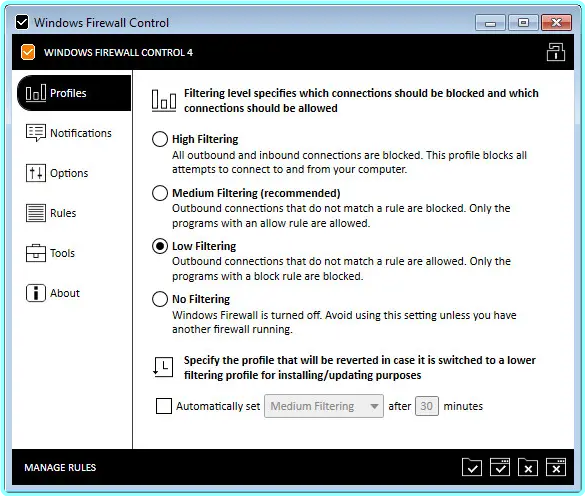Click the window with X icon
This screenshot has height=496, width=585.
click(x=556, y=467)
